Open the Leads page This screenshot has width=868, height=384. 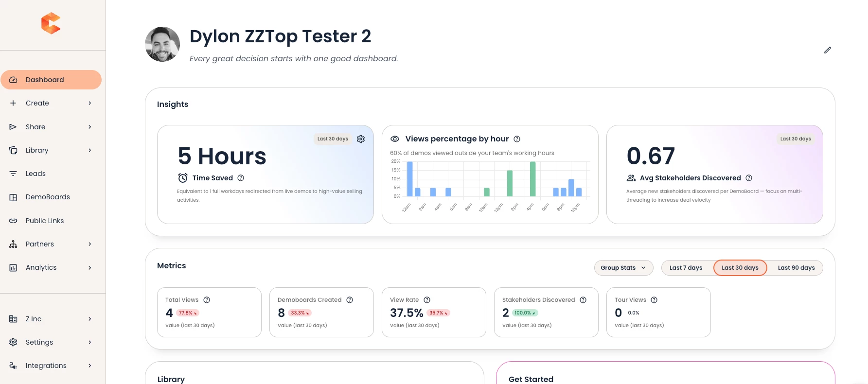point(35,174)
